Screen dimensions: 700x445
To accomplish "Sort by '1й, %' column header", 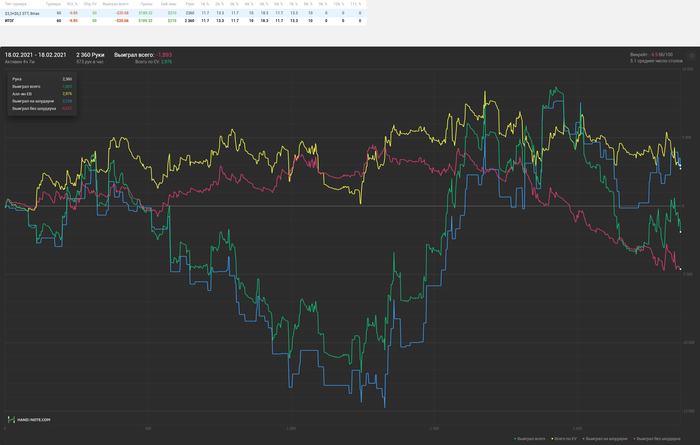I will [205, 4].
